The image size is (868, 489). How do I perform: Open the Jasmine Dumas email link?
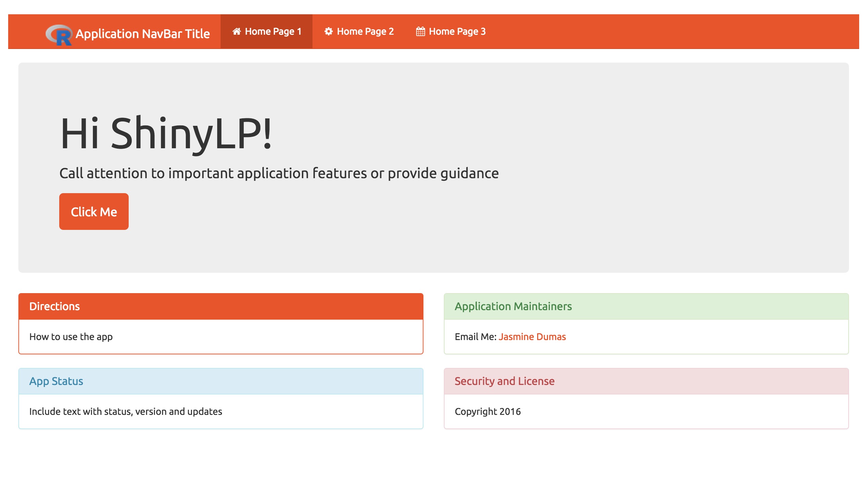point(532,337)
